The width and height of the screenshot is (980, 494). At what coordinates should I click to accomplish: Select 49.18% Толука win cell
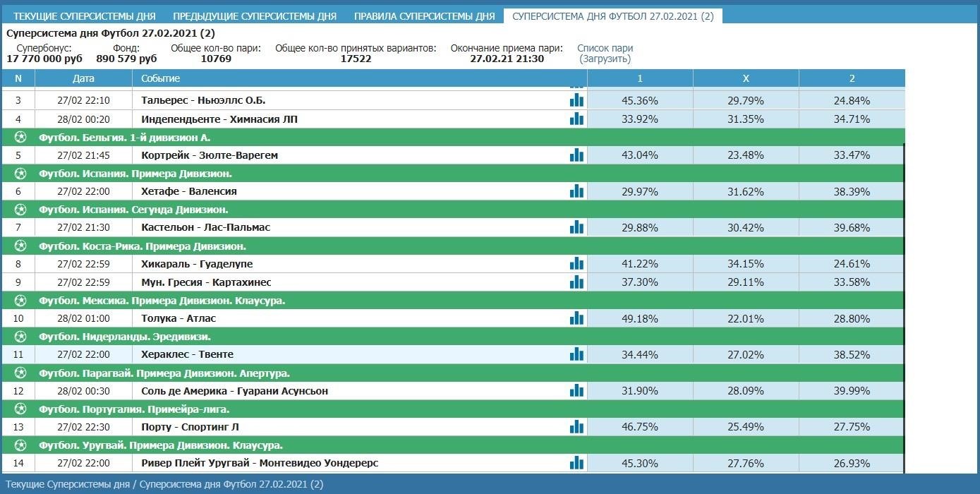click(x=640, y=318)
